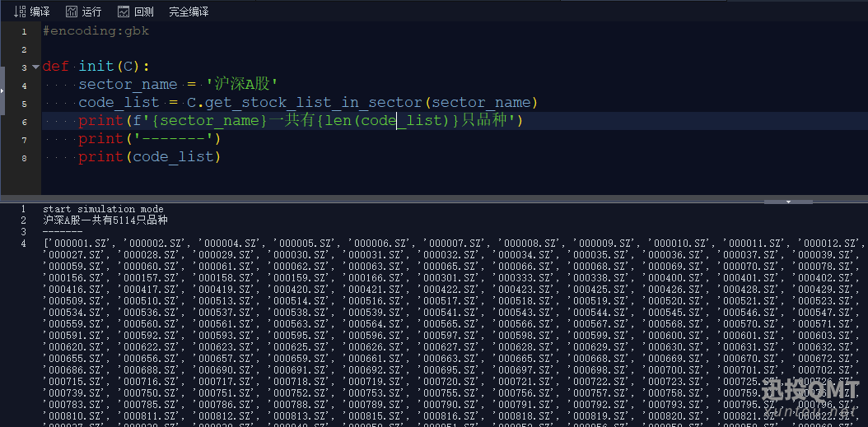Click the 沪深A股一共有5114只品种 output line
The image size is (868, 427).
pyautogui.click(x=105, y=220)
